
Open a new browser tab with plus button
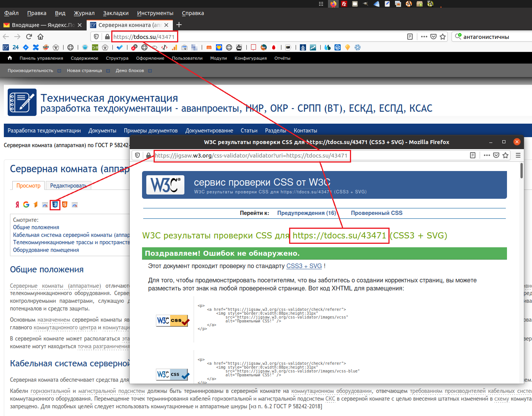coord(179,25)
